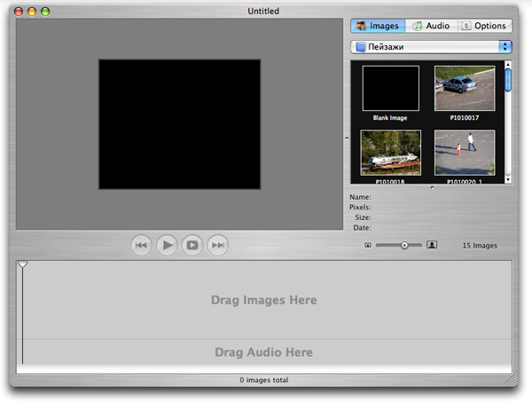Click the Drag Images Here track
532x401 pixels.
coord(263,300)
